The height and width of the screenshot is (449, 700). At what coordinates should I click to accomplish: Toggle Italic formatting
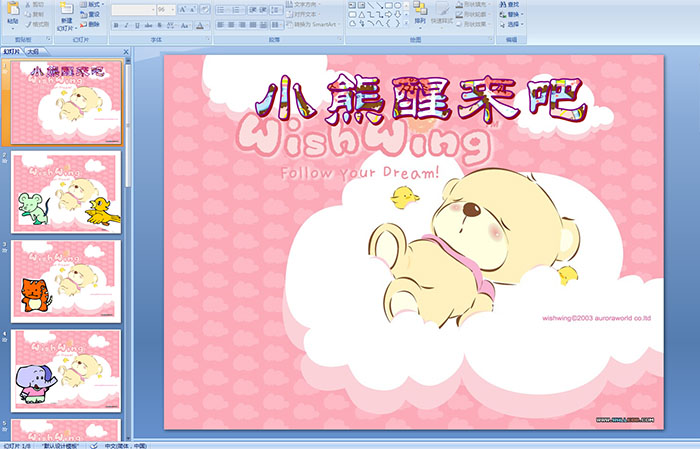126,25
